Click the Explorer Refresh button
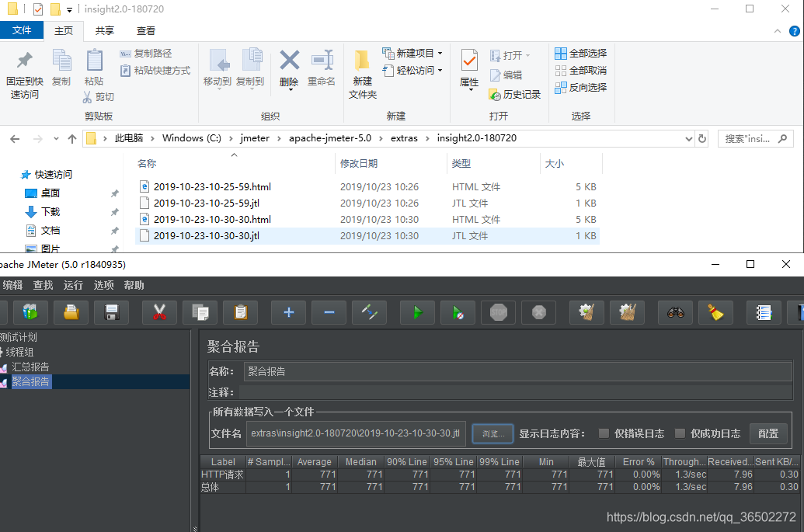Image resolution: width=804 pixels, height=532 pixels. (702, 139)
